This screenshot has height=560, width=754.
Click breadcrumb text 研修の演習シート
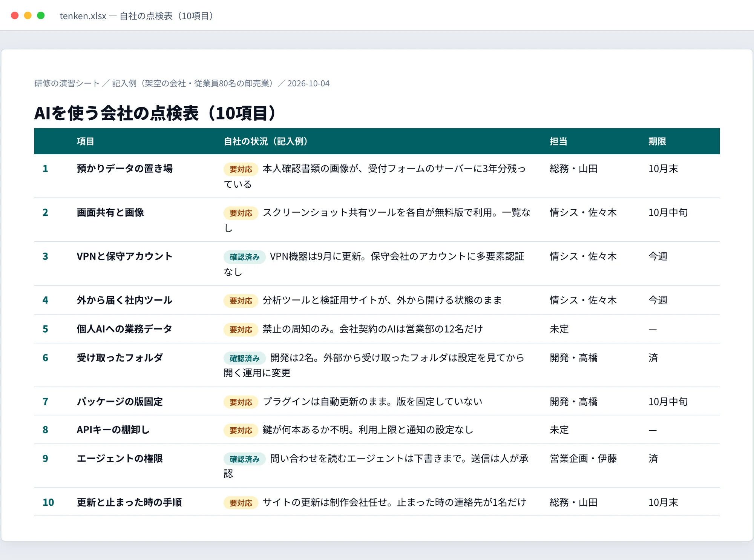coord(67,83)
